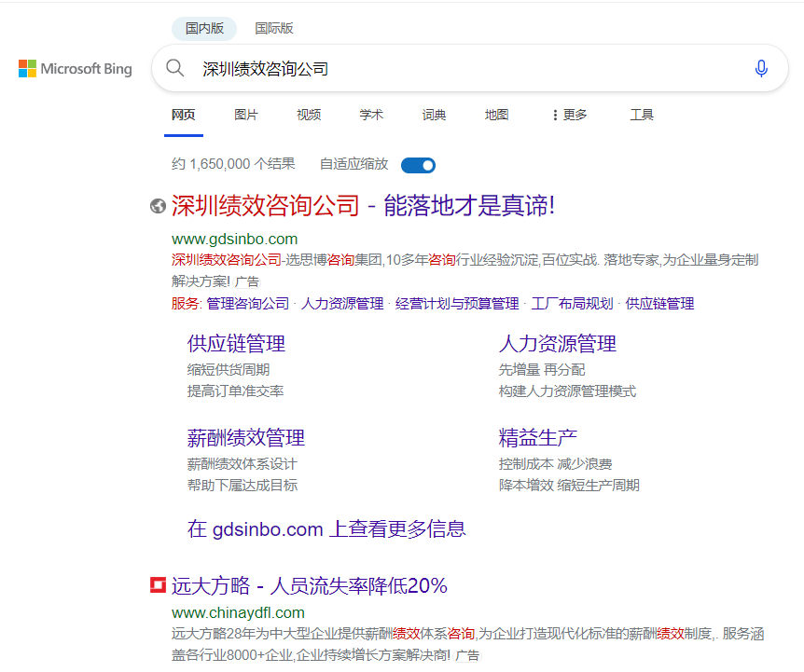
Task: Open the 图片 search tab
Action: [246, 115]
